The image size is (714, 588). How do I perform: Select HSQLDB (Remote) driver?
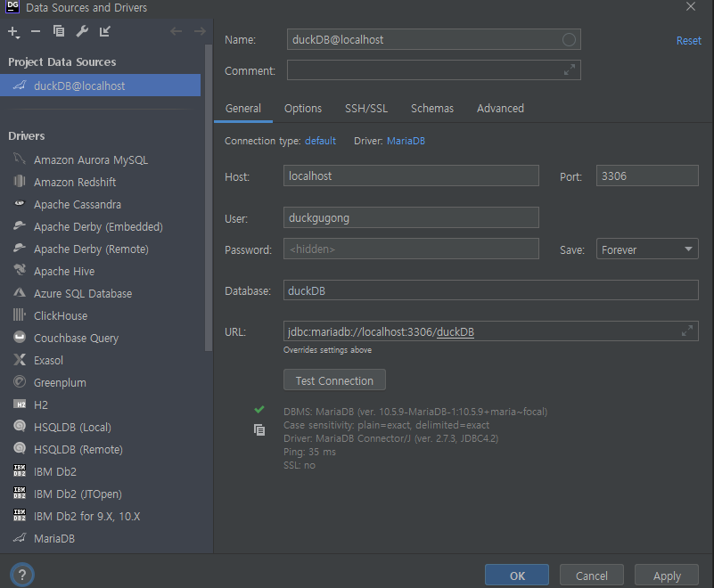102,450
